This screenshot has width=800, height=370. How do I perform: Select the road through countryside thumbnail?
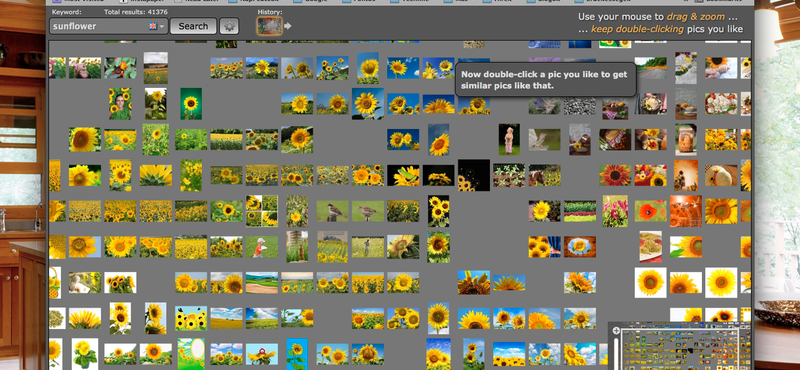coord(651,68)
